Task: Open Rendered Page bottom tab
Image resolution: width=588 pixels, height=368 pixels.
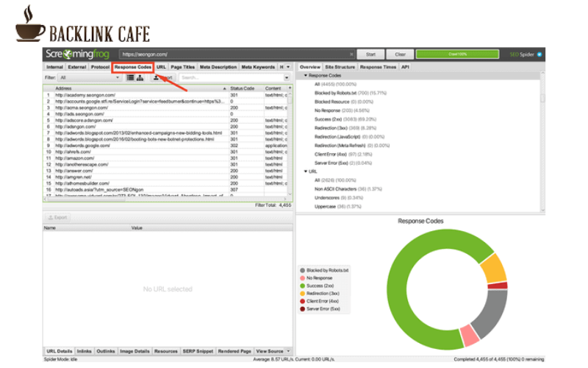Action: pos(234,351)
